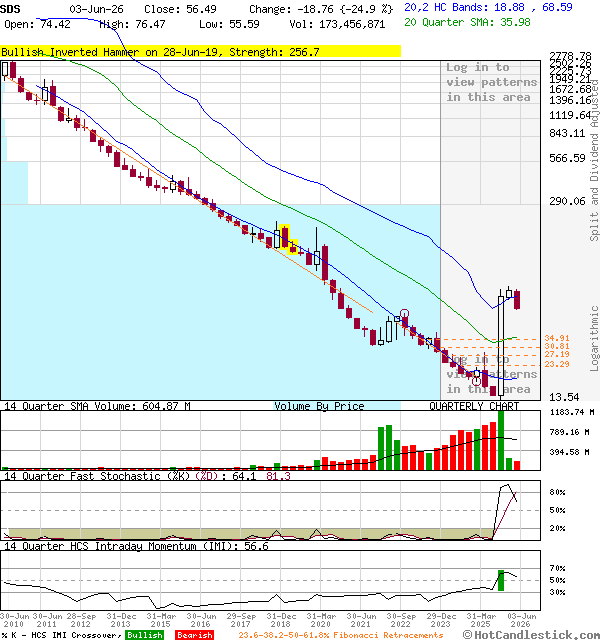Click the red circle marker near 31-Mar-2025
Screen dimensions: 600x640
[x=476, y=381]
